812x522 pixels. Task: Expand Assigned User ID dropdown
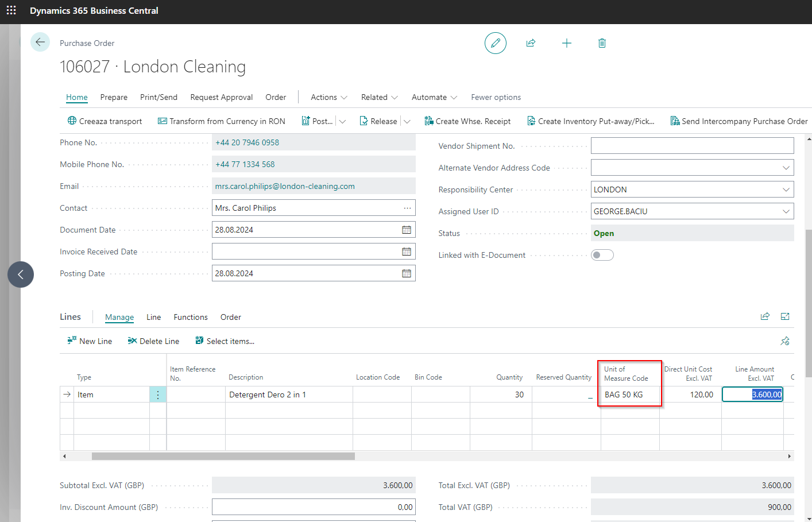pos(786,211)
